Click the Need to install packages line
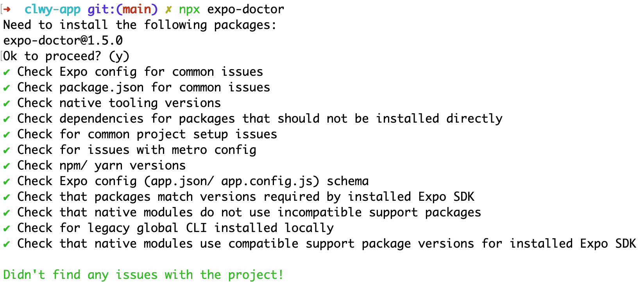 click(140, 25)
